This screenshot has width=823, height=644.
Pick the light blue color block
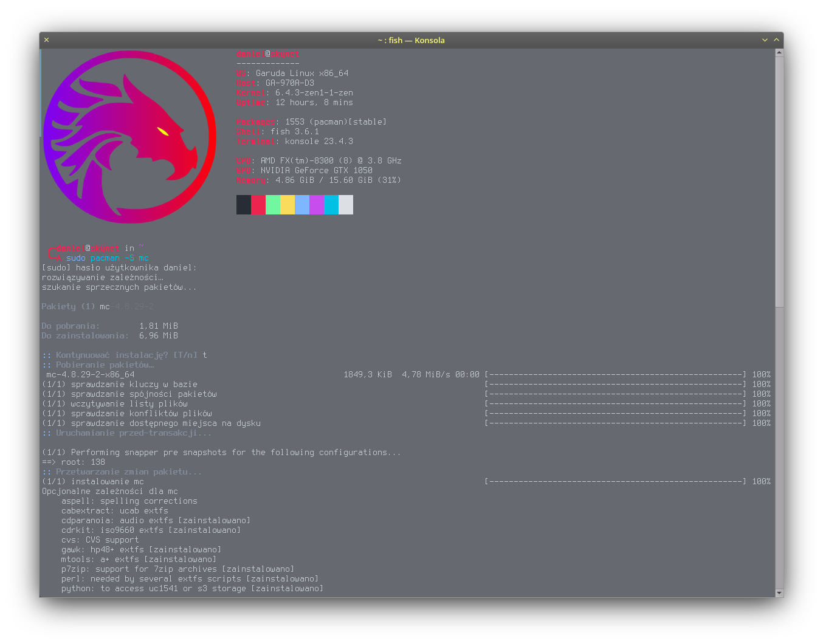(302, 205)
